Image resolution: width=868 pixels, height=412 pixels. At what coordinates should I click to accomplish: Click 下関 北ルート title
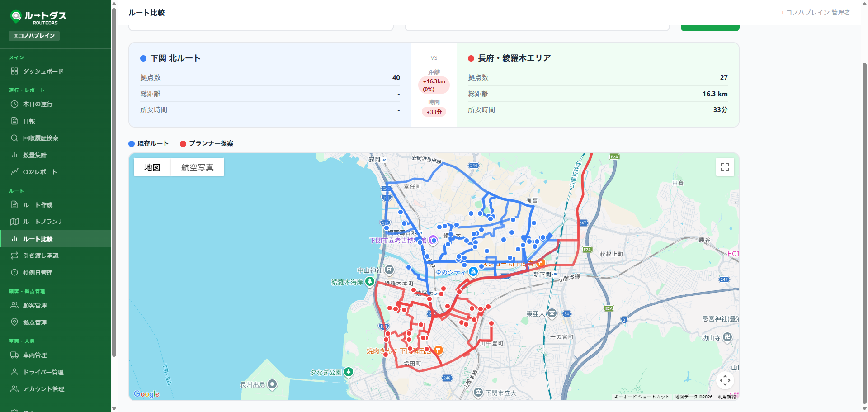pyautogui.click(x=175, y=58)
